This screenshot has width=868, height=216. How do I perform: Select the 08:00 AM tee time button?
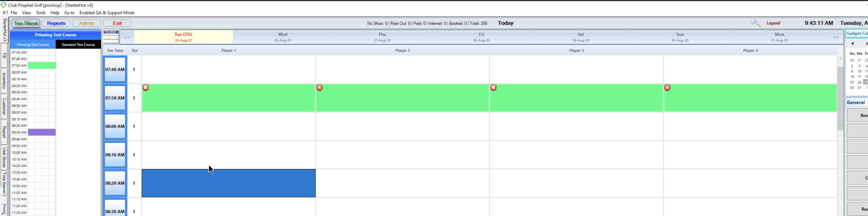115,126
